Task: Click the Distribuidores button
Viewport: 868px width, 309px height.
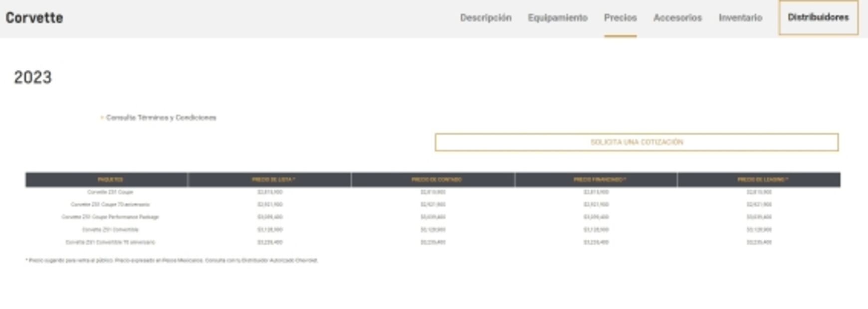Action: 818,17
